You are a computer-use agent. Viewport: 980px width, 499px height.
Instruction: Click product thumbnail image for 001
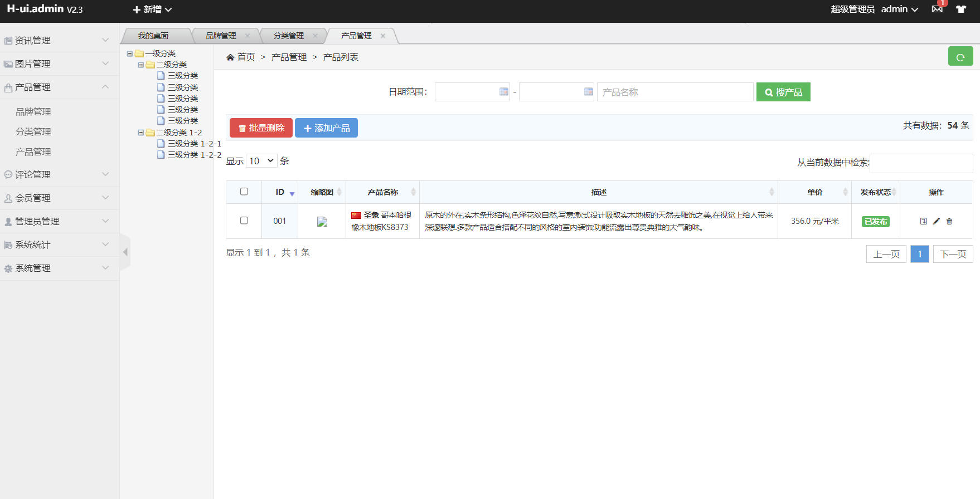322,221
